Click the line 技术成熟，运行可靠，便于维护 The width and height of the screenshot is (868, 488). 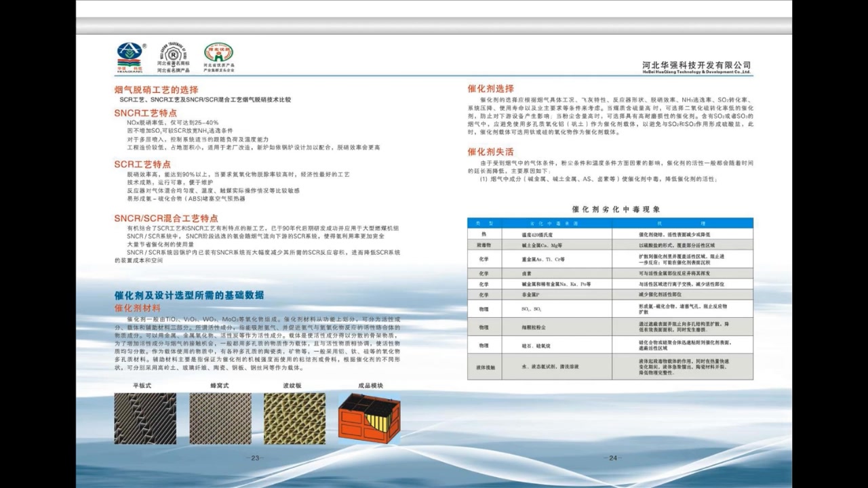[x=170, y=182]
